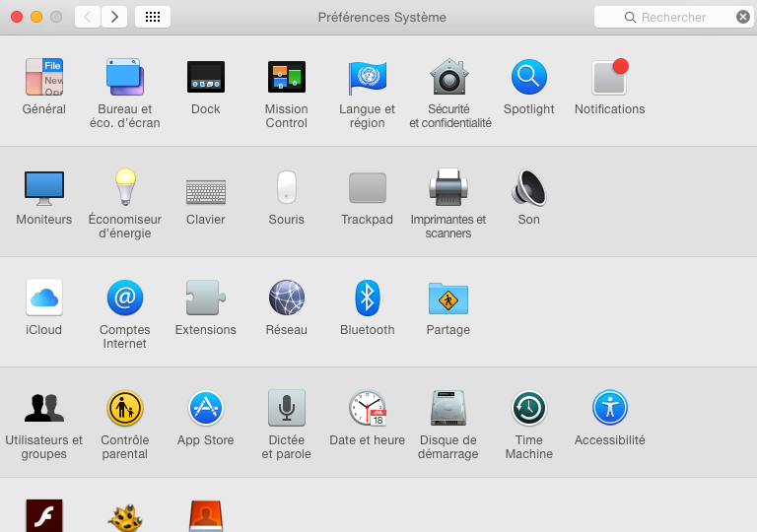Click the show all preferences grid button
757x532 pixels.
(x=153, y=17)
